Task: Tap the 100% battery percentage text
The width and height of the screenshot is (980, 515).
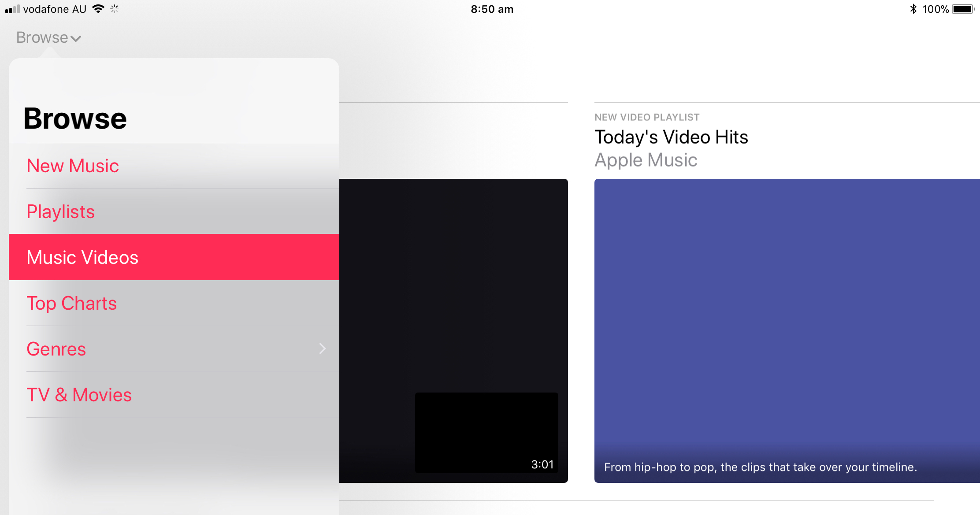Action: click(x=935, y=9)
